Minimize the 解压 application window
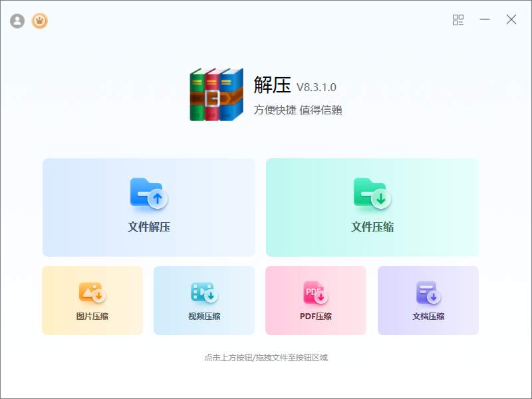The height and width of the screenshot is (399, 532). (485, 20)
